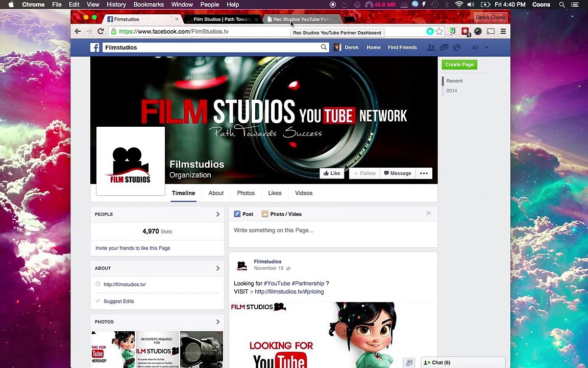
Task: Click the red asterisk extension icon
Action: click(465, 32)
